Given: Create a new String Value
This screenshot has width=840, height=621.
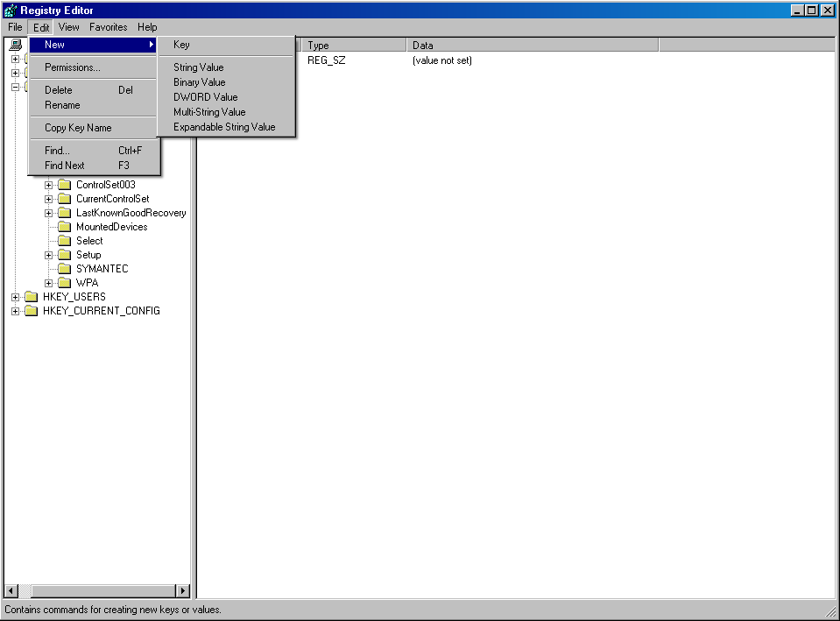Looking at the screenshot, I should 226,67.
